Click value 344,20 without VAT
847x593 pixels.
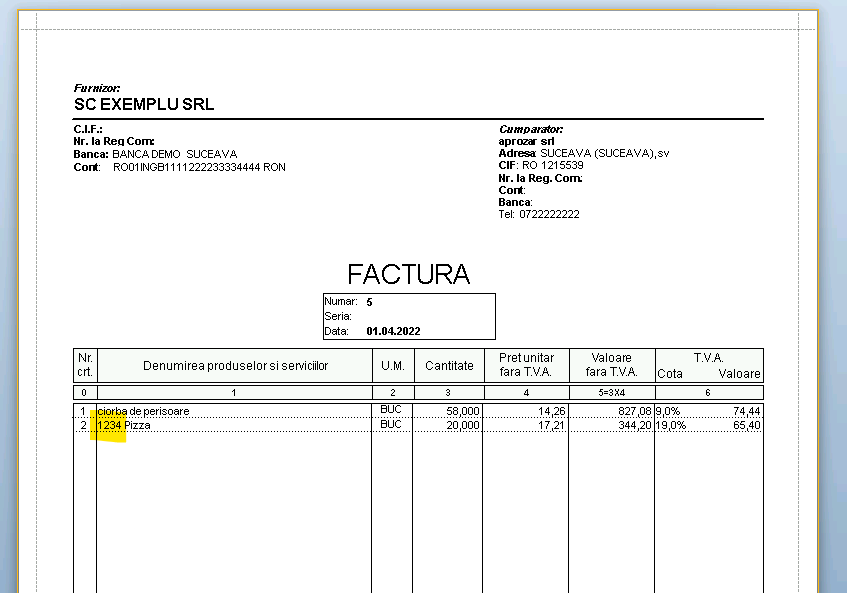[635, 426]
